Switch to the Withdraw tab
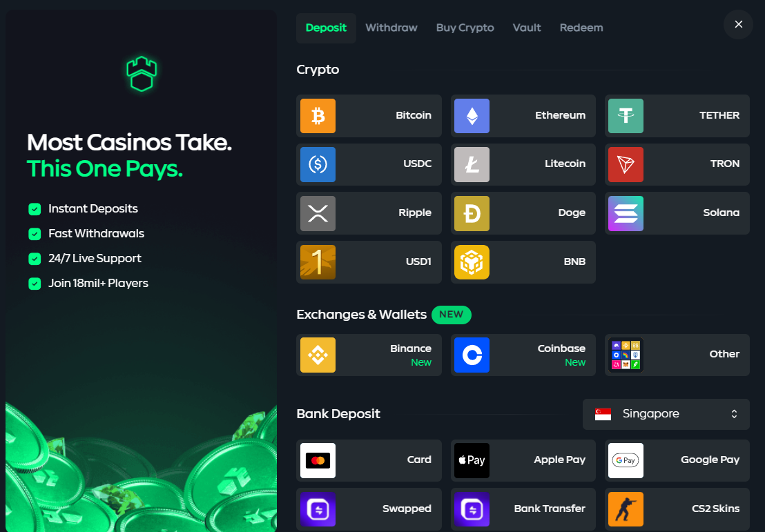 (391, 28)
